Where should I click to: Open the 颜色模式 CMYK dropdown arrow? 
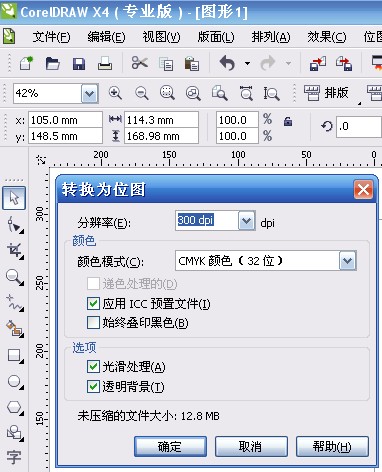tap(348, 261)
